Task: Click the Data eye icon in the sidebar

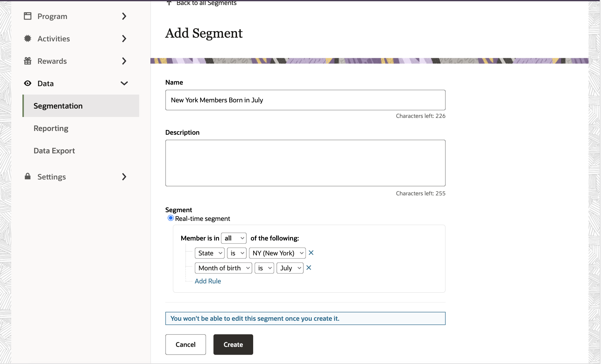Action: tap(28, 83)
